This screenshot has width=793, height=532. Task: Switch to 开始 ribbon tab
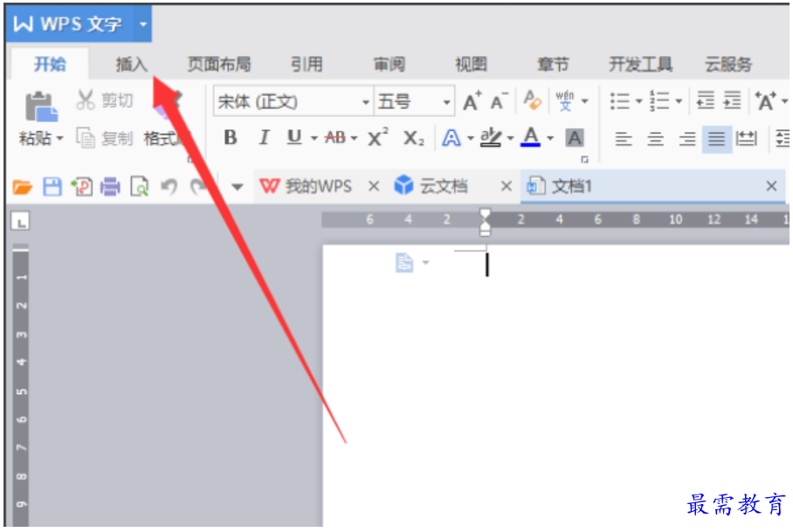(x=50, y=65)
